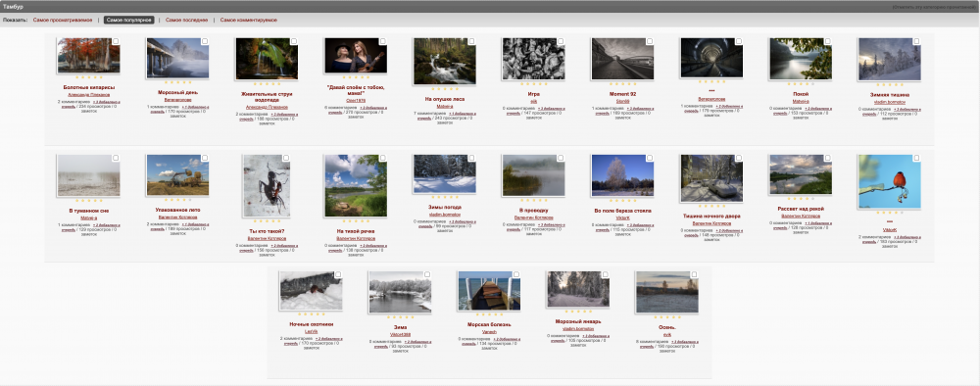The image size is (980, 386).
Task: Mark this category as read via the top-right link
Action: pos(934,7)
